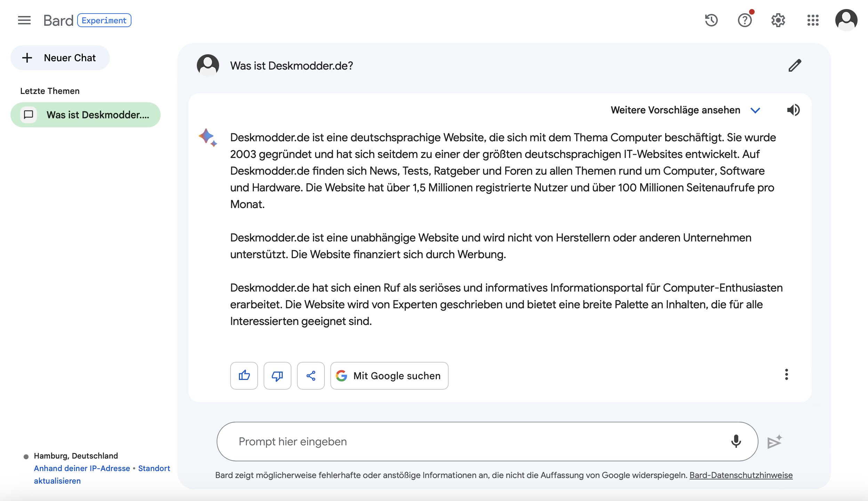
Task: Focus the 'Prompt hier eingeben' field
Action: pos(487,442)
